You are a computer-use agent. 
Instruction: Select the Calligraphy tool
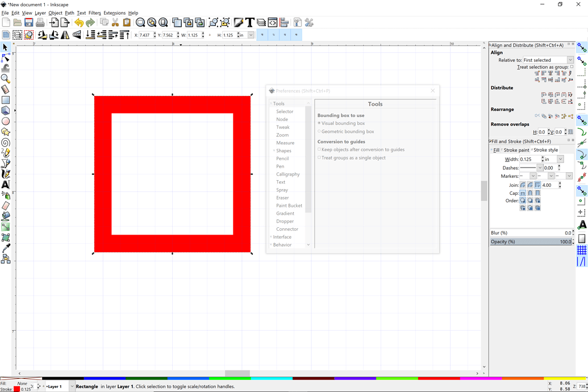(x=5, y=174)
